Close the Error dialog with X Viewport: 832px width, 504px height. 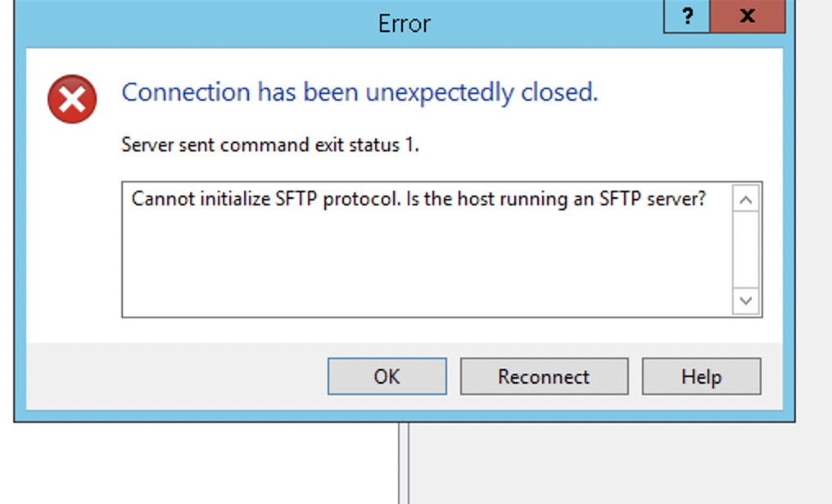(747, 16)
